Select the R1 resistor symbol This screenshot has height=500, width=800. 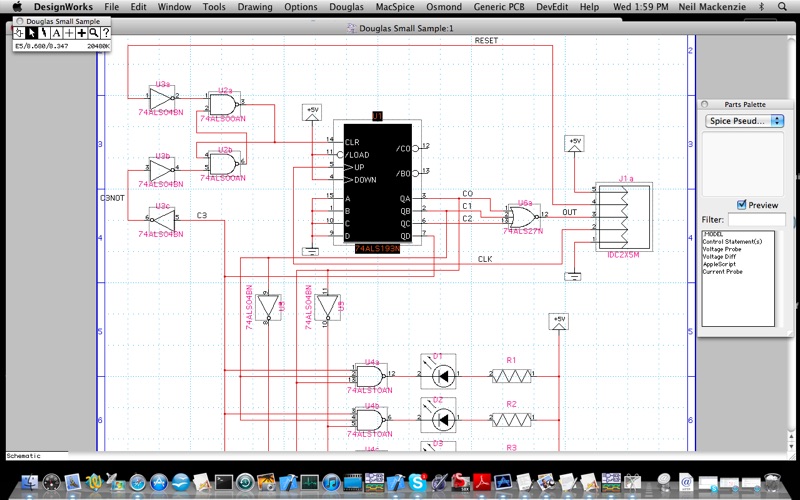pyautogui.click(x=511, y=377)
